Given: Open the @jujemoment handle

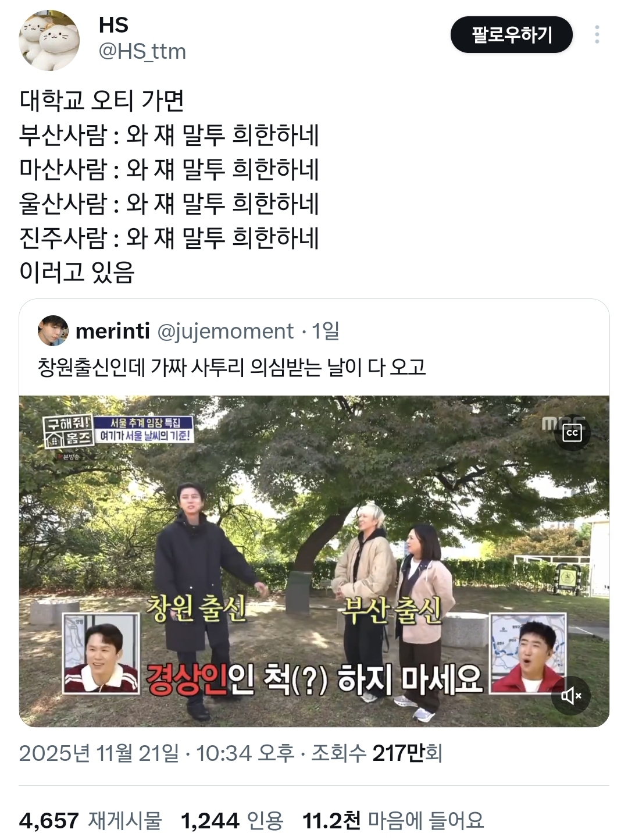Looking at the screenshot, I should coord(226,331).
